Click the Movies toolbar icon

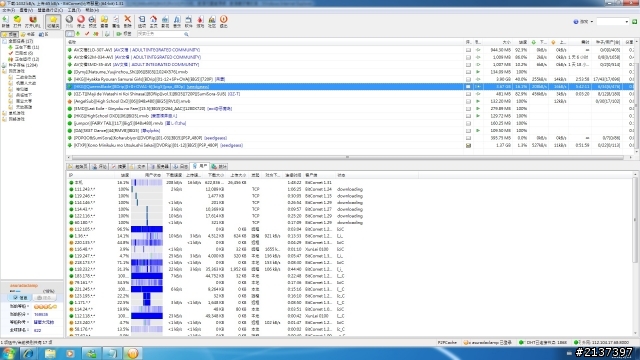point(165,21)
